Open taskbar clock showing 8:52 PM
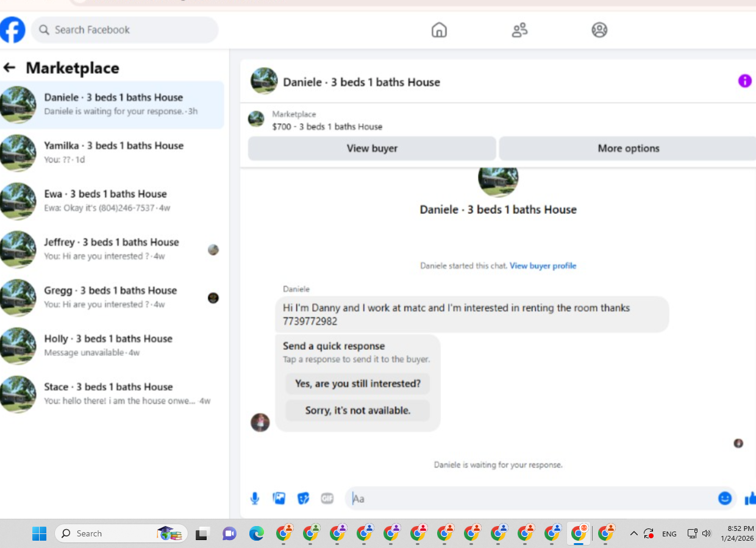Viewport: 756px width, 548px height. [x=737, y=533]
